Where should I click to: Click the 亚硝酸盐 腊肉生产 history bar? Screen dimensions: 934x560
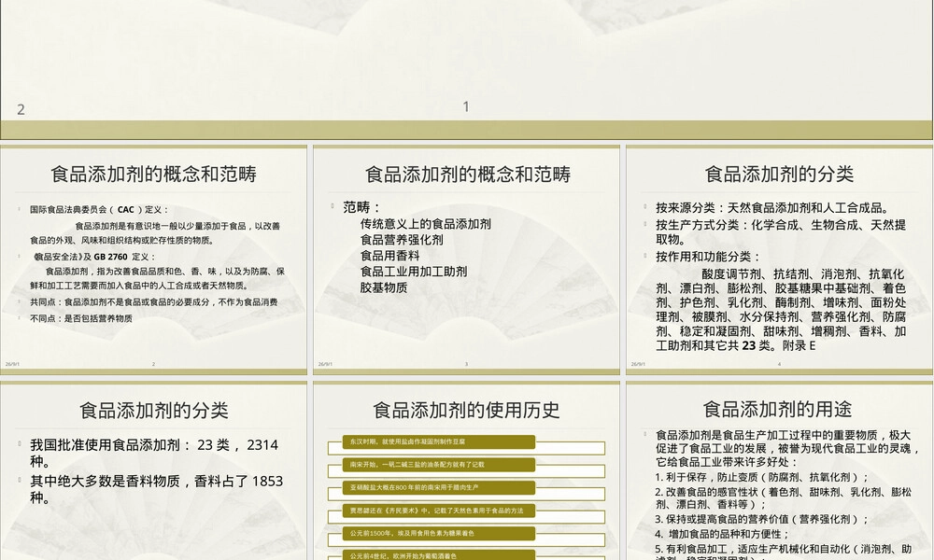(x=439, y=487)
